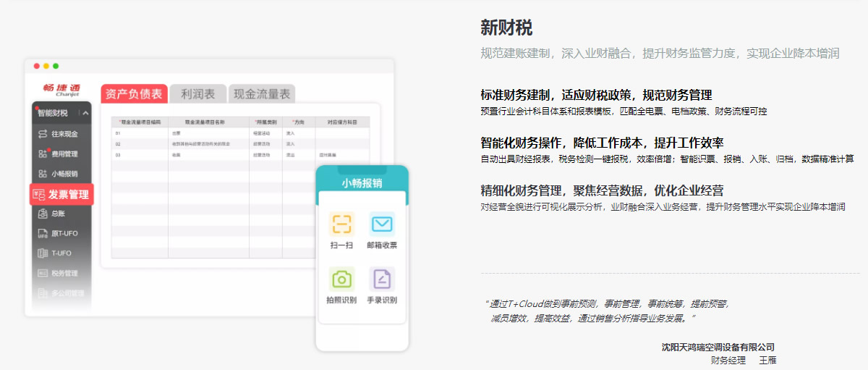The height and width of the screenshot is (370, 868).
Task: Tap the 拍照识别 camera icon
Action: (x=341, y=279)
